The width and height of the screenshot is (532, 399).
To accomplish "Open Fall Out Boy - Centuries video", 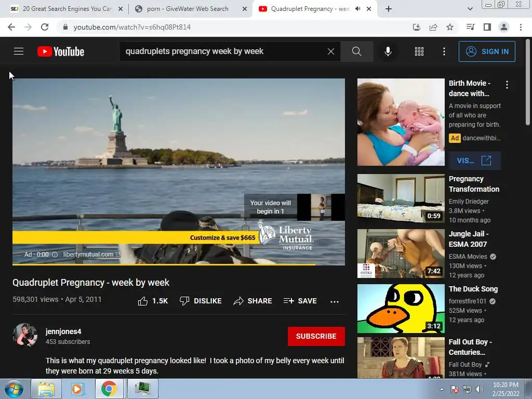I will coord(470,347).
